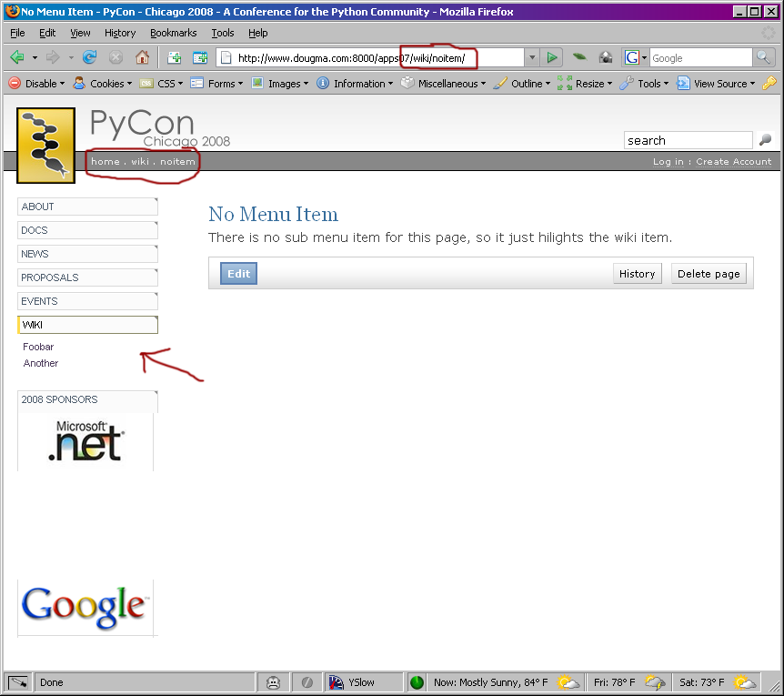Screen dimensions: 784x696
Task: Expand the Cookies dropdown menu
Action: [102, 84]
